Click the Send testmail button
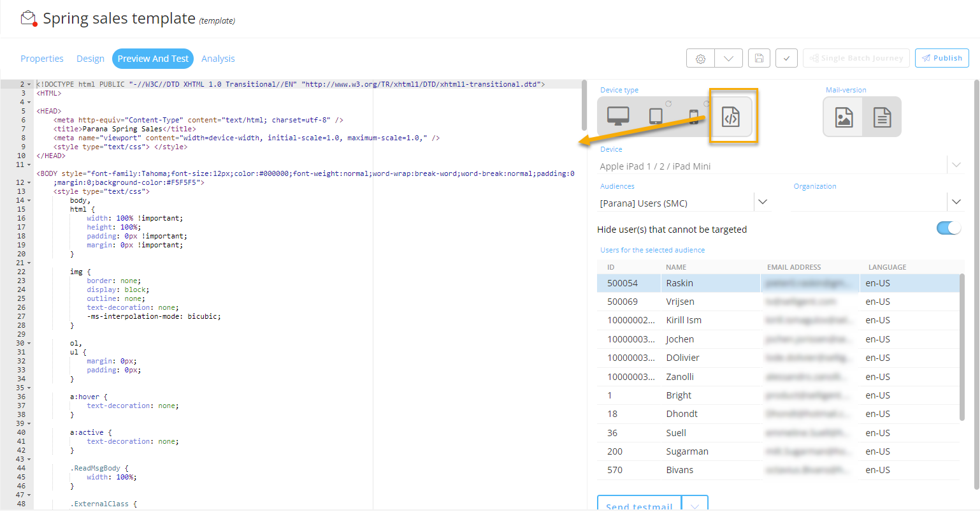Viewport: 980px width, 512px height. pos(639,506)
